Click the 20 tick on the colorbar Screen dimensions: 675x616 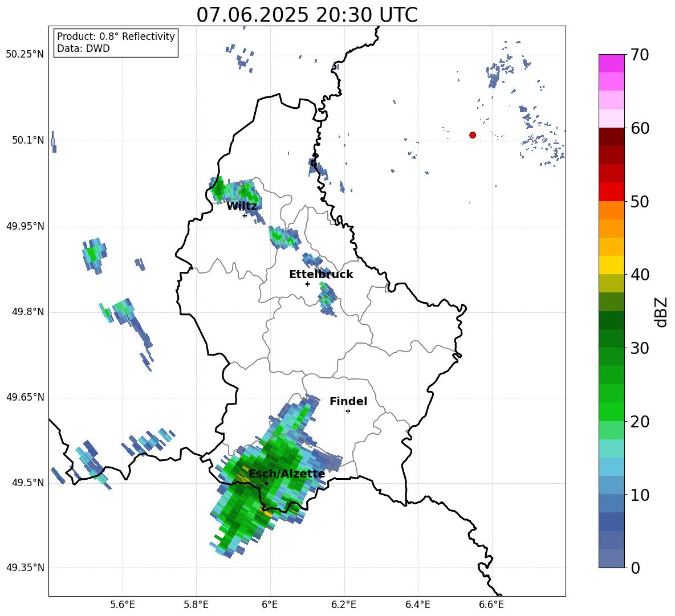pyautogui.click(x=639, y=422)
